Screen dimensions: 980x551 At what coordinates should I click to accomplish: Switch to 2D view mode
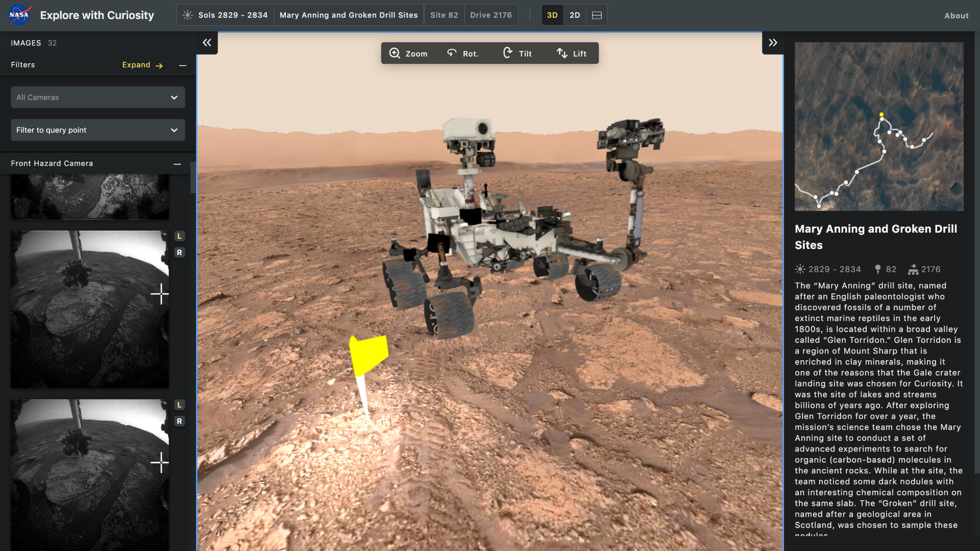click(x=575, y=15)
